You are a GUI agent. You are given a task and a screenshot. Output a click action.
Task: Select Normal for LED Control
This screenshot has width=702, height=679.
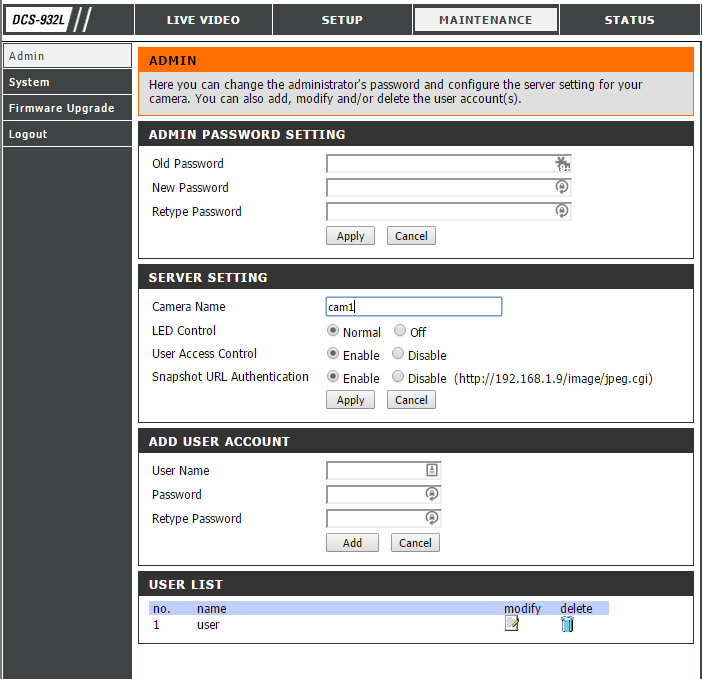[x=333, y=331]
